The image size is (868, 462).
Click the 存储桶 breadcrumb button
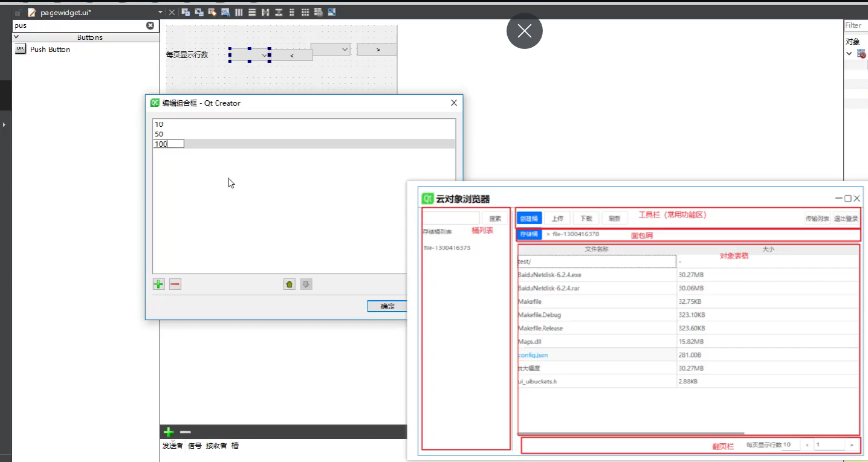point(529,234)
